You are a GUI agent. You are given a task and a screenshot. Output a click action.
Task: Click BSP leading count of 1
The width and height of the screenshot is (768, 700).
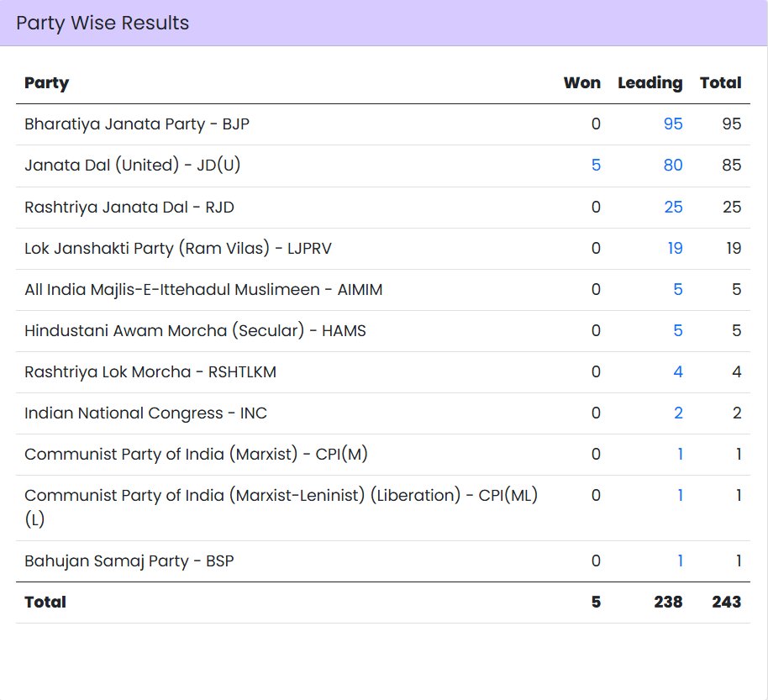[x=677, y=560]
